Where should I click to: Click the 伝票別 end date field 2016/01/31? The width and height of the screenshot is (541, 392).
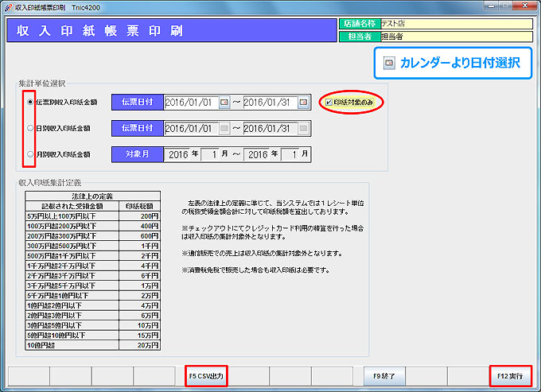click(x=270, y=102)
